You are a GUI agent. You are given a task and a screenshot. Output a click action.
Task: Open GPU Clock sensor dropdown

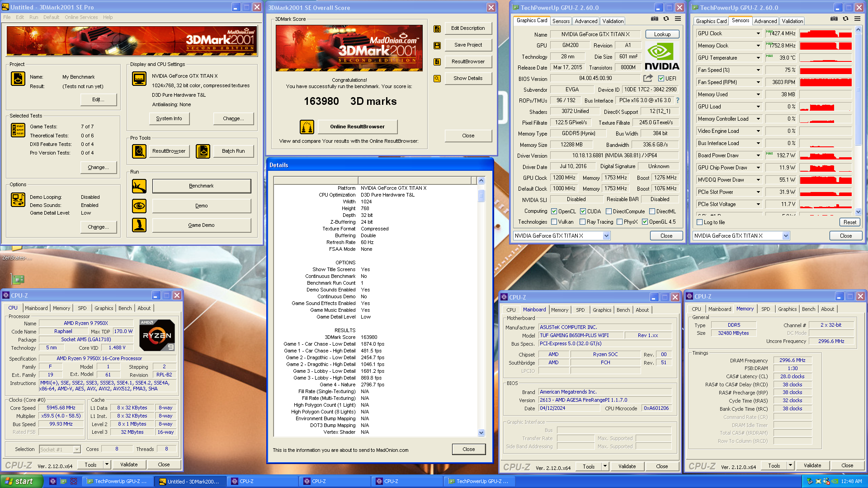758,33
